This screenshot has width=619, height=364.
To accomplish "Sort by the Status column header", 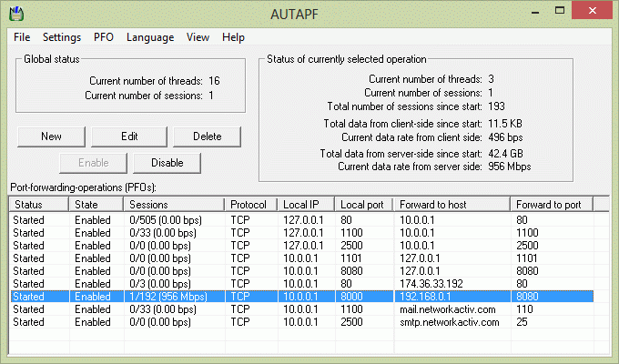I will point(38,205).
